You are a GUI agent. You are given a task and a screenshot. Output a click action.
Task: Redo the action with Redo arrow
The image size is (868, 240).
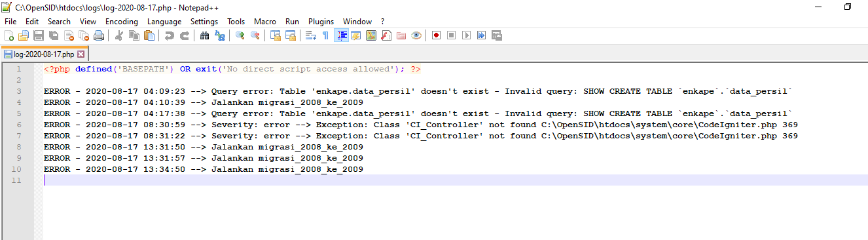point(185,35)
